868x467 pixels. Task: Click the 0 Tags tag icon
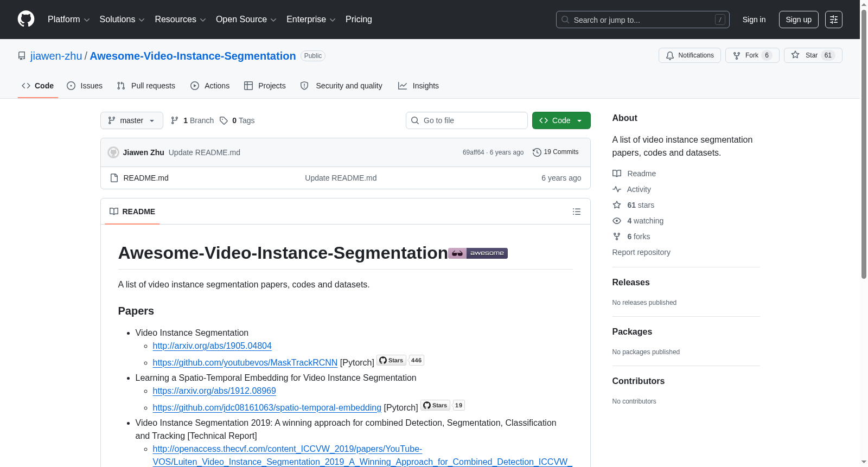[224, 120]
